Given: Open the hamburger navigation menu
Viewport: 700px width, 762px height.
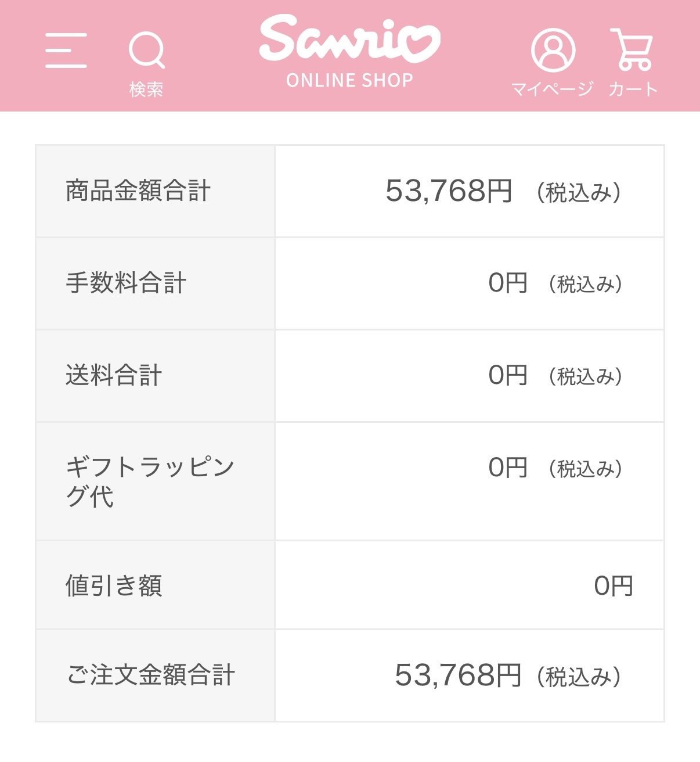Looking at the screenshot, I should tap(66, 51).
